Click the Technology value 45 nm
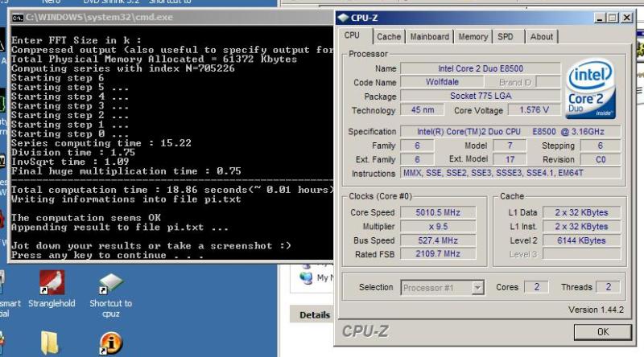The image size is (644, 357). click(422, 110)
